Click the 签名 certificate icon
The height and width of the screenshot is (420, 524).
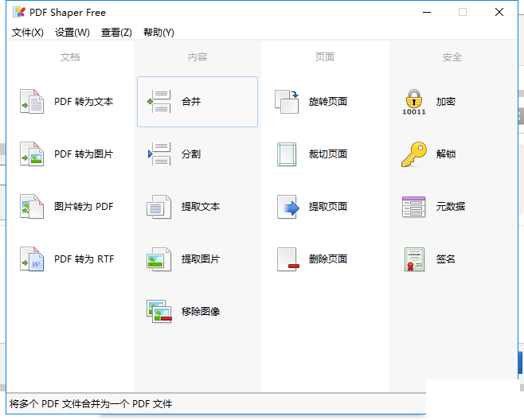[414, 259]
